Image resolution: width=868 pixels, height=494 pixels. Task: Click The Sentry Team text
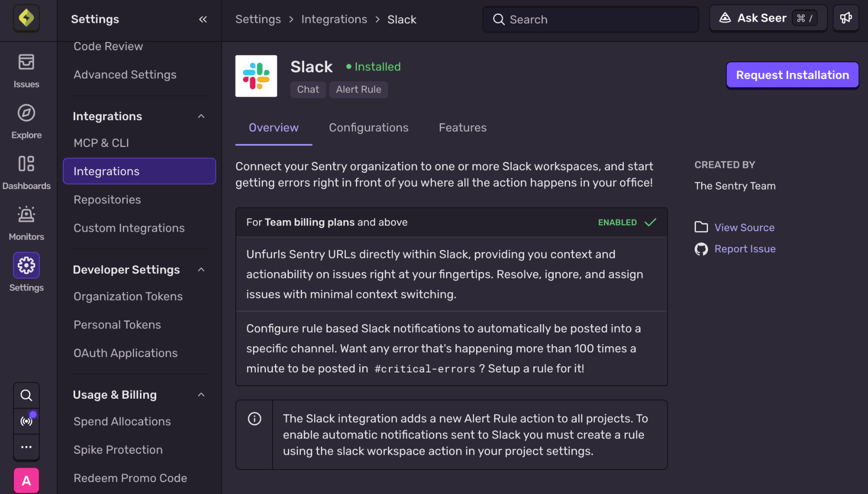(735, 186)
